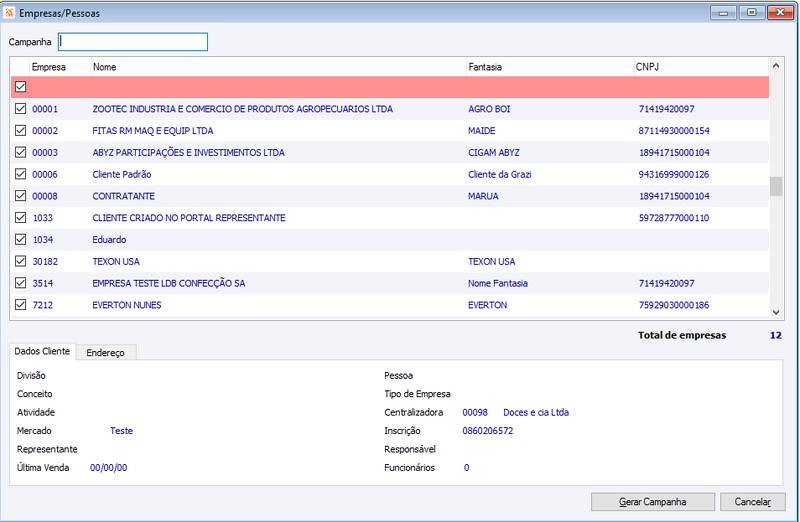Uncheck the Cliente Padrão row checkbox

pyautogui.click(x=20, y=174)
